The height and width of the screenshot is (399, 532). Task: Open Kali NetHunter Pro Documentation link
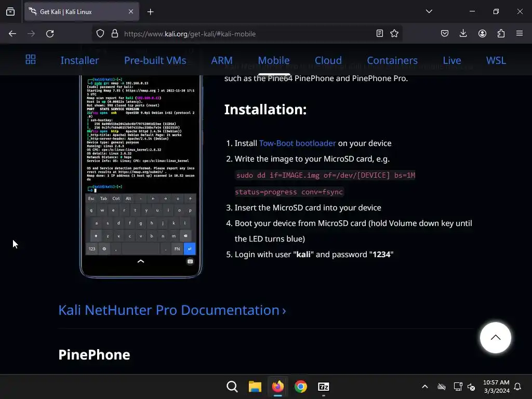click(172, 310)
